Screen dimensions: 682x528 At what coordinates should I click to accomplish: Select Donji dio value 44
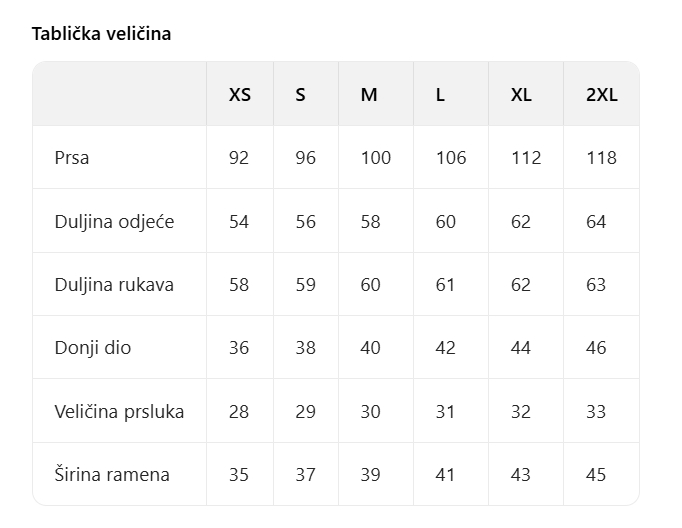[521, 348]
